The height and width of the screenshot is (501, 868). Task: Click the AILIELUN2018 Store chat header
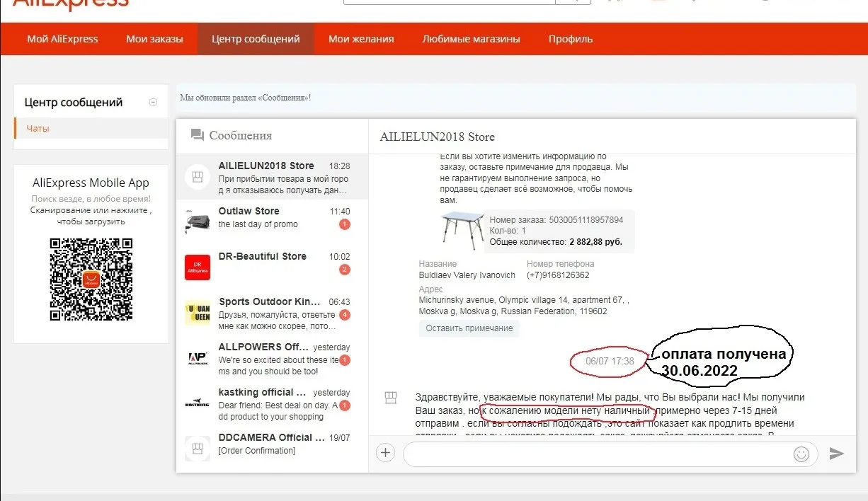438,137
